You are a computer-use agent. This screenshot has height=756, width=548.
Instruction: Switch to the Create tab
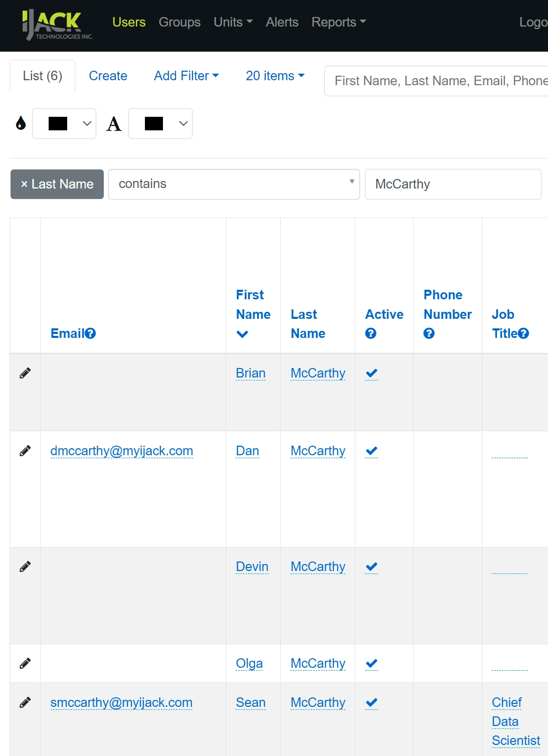(108, 76)
